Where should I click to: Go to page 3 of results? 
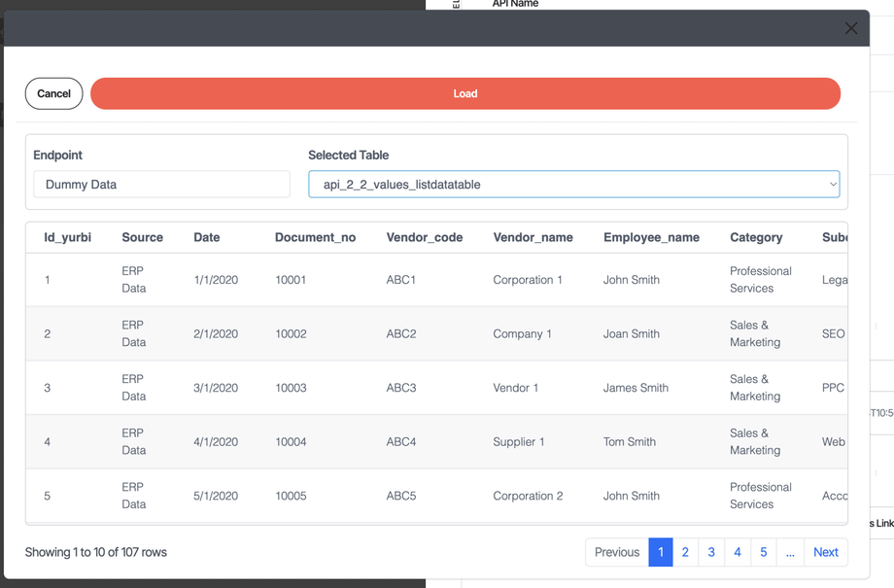click(x=711, y=552)
